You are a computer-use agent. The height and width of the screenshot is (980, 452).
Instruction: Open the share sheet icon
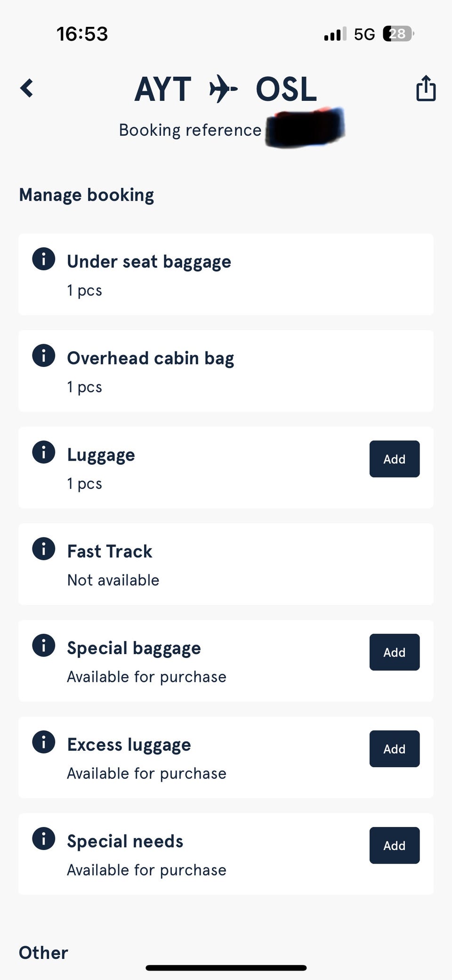(426, 89)
